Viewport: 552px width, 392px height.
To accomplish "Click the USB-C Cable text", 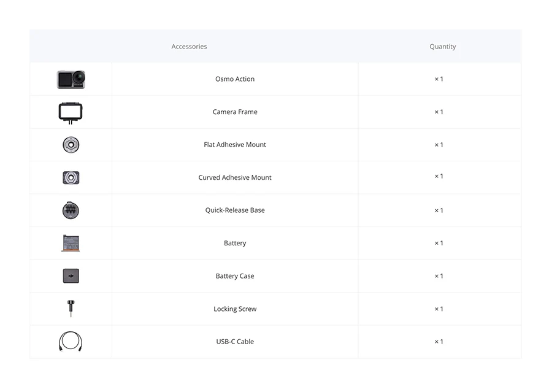I will point(235,341).
